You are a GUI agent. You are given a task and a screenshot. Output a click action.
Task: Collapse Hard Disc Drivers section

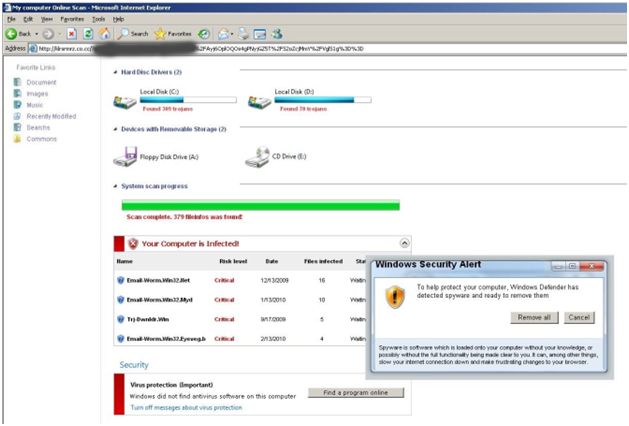coord(116,72)
